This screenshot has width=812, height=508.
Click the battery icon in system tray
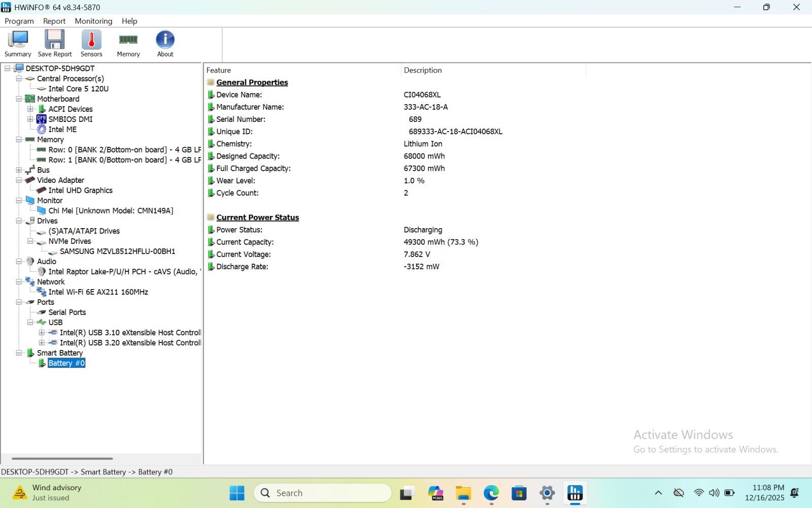coord(729,493)
